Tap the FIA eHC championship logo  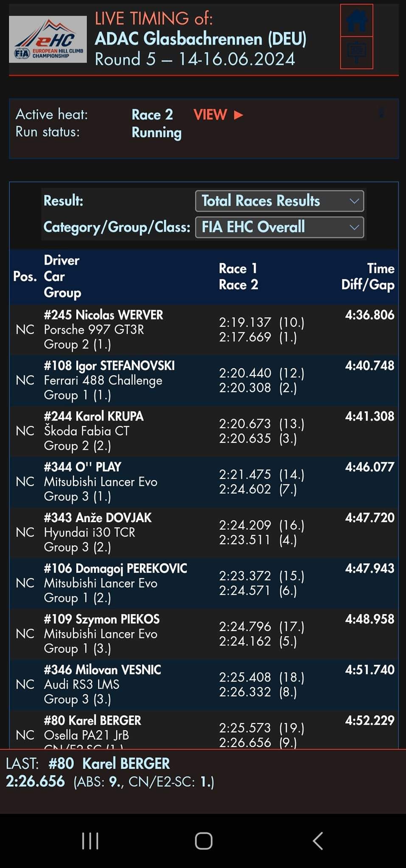[48, 39]
